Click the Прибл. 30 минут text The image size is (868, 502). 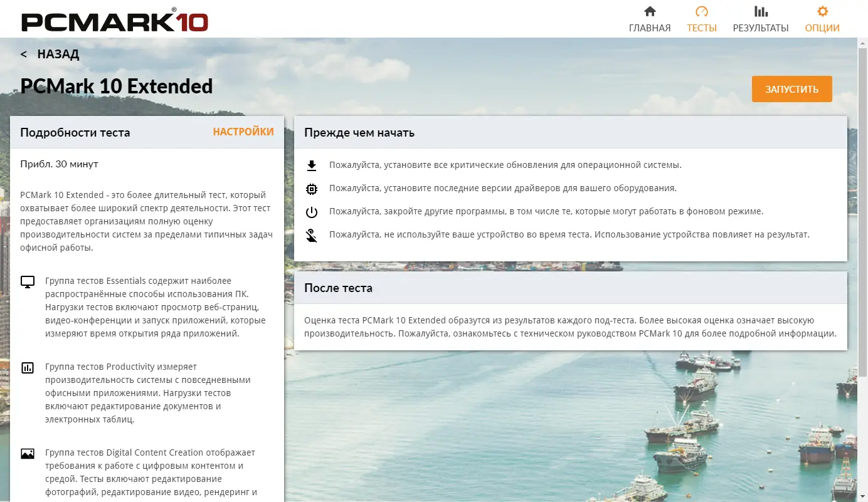(x=60, y=164)
